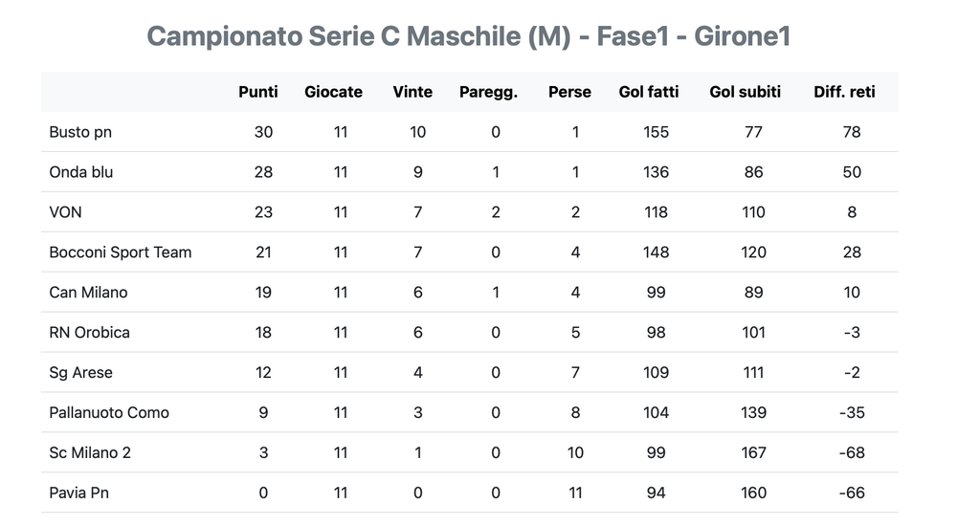The image size is (980, 526).
Task: Click the VON team name
Action: [x=65, y=212]
